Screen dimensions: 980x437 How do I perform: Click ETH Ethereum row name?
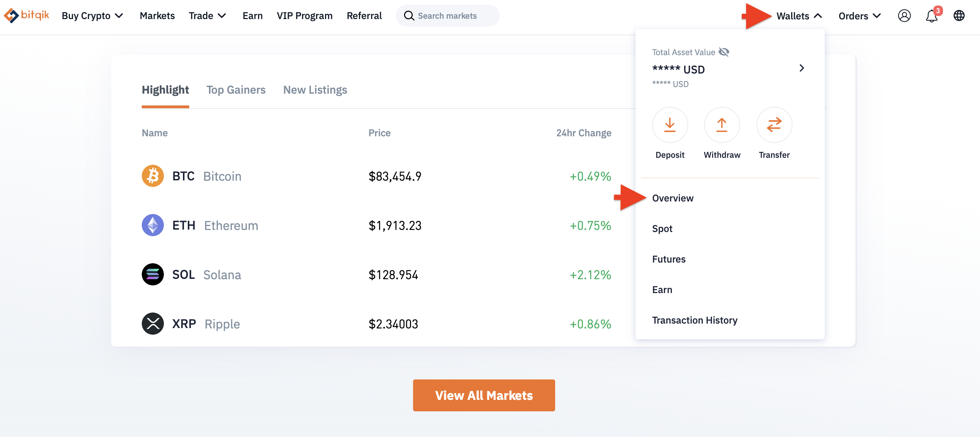215,225
